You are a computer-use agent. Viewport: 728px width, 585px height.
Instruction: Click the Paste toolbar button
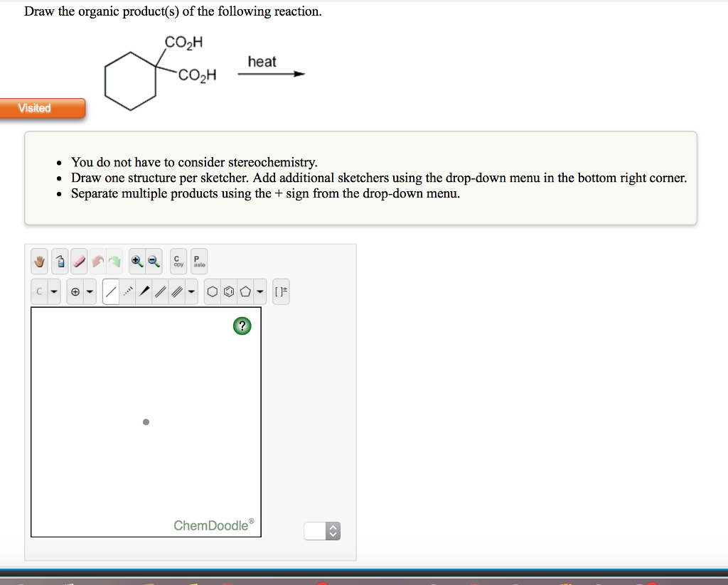click(198, 262)
